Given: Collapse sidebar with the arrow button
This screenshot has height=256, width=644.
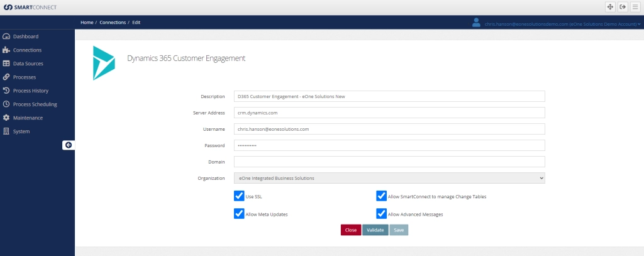Looking at the screenshot, I should [69, 145].
